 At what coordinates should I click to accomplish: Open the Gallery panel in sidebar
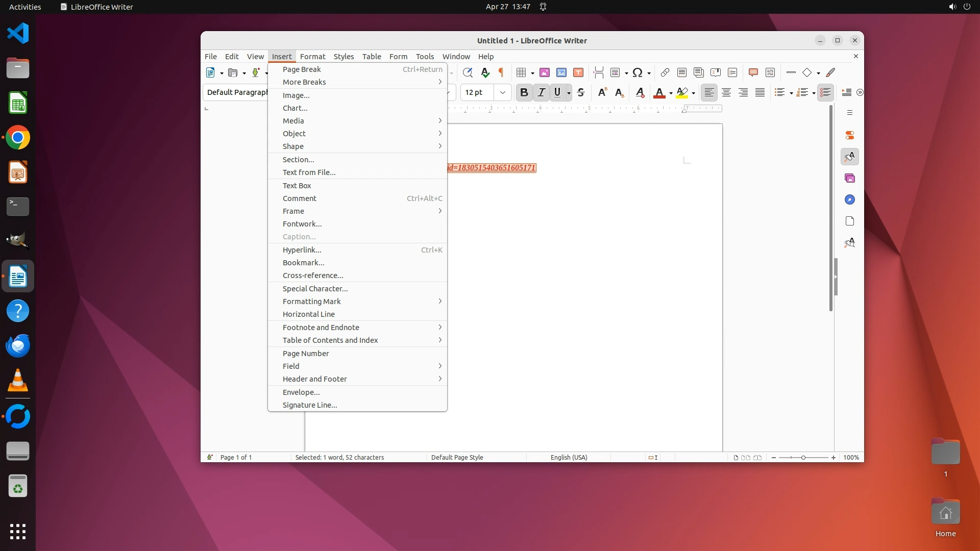coord(850,178)
